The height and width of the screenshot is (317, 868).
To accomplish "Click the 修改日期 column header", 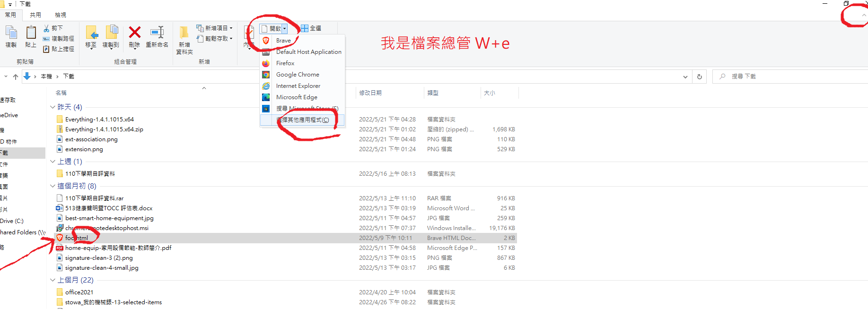I will click(x=370, y=93).
